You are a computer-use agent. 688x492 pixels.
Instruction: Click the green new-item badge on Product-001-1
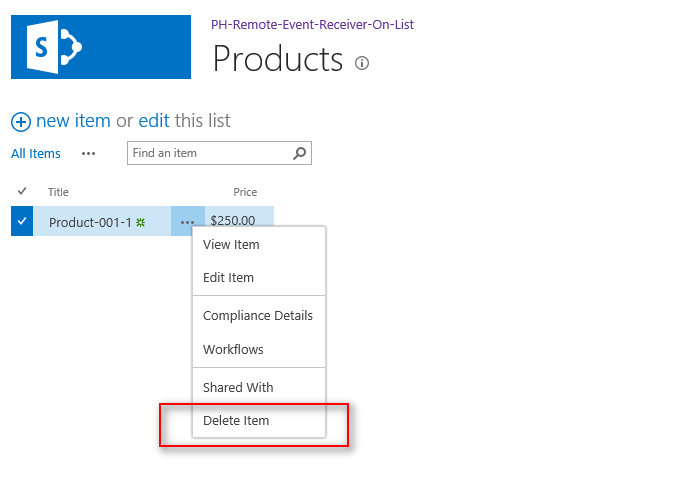click(x=141, y=222)
